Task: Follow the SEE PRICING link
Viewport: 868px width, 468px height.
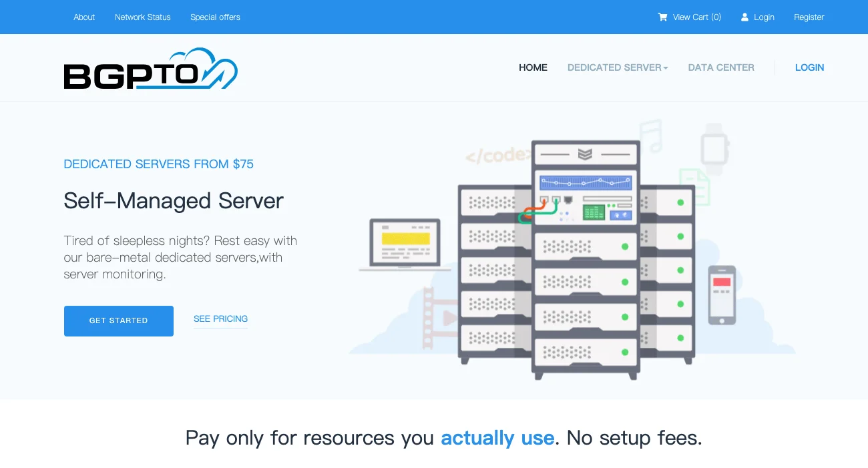Action: (220, 319)
